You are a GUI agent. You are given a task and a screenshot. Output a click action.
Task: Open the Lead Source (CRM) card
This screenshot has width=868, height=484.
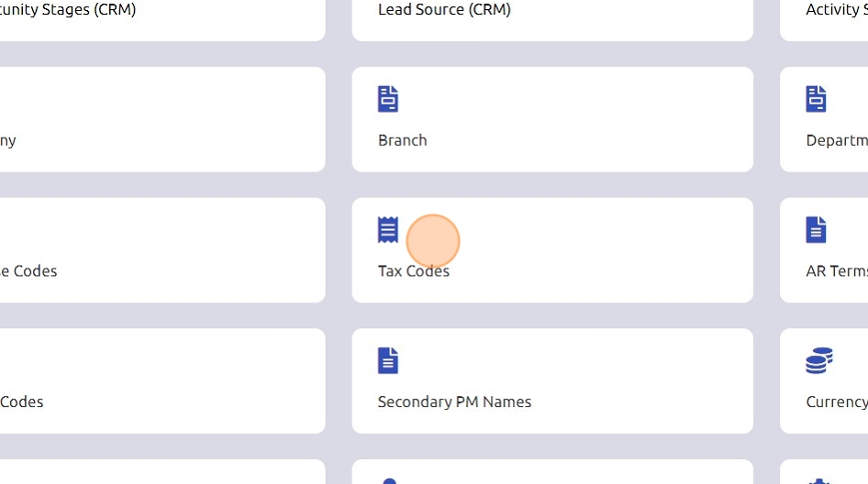pos(444,10)
